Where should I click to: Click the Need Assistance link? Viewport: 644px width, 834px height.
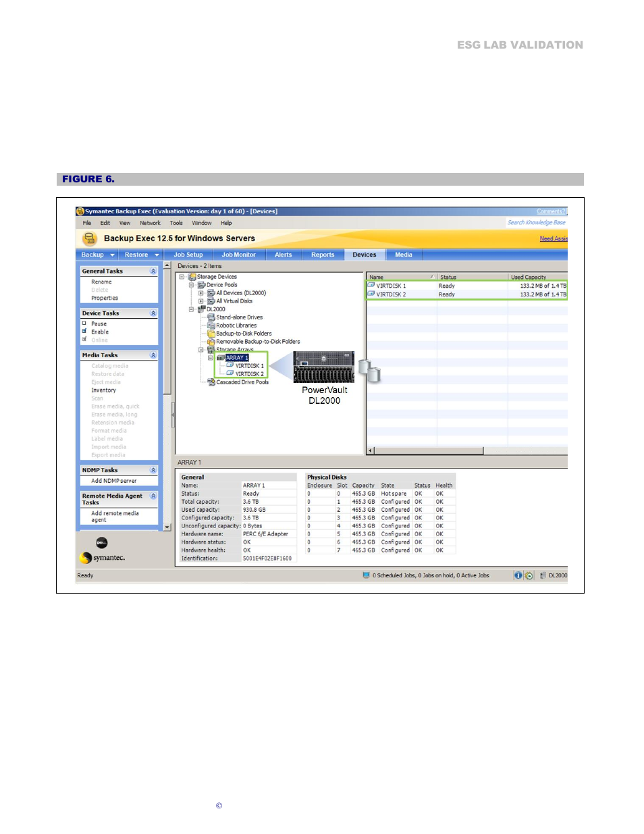(554, 239)
